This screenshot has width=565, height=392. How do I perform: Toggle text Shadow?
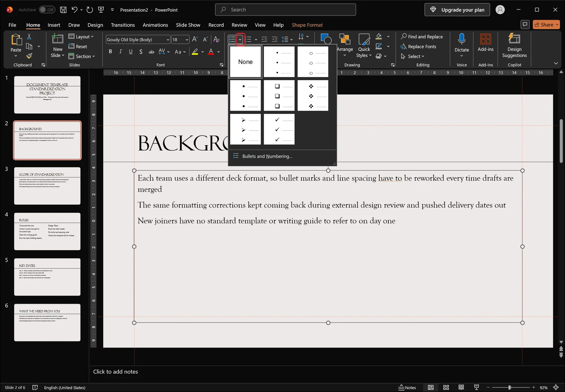coord(141,52)
